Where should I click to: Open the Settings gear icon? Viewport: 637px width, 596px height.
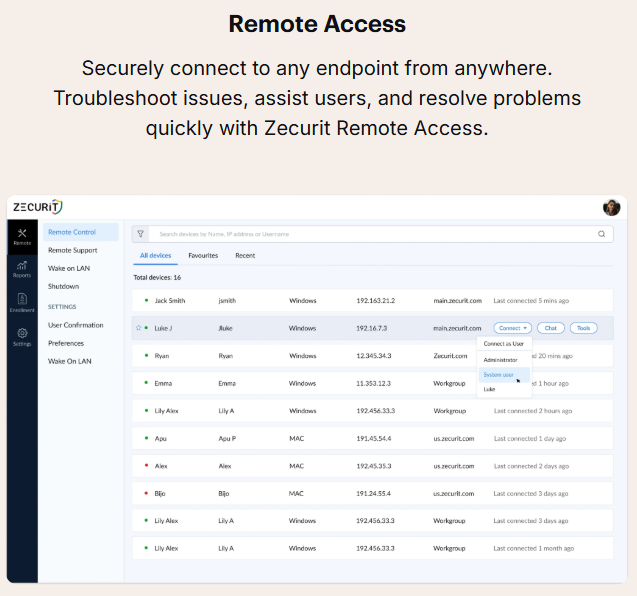pos(22,336)
